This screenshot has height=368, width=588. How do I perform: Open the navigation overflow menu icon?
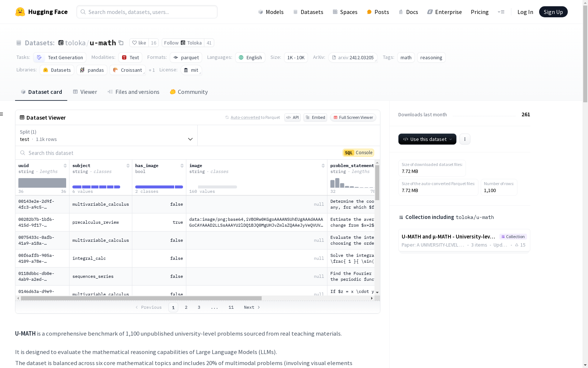pyautogui.click(x=501, y=12)
